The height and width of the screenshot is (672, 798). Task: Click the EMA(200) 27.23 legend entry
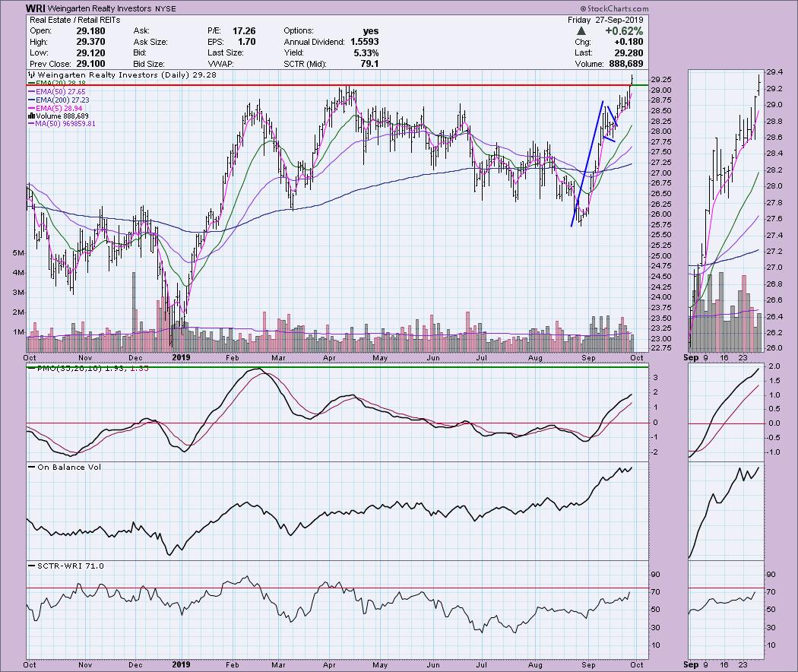(x=59, y=100)
